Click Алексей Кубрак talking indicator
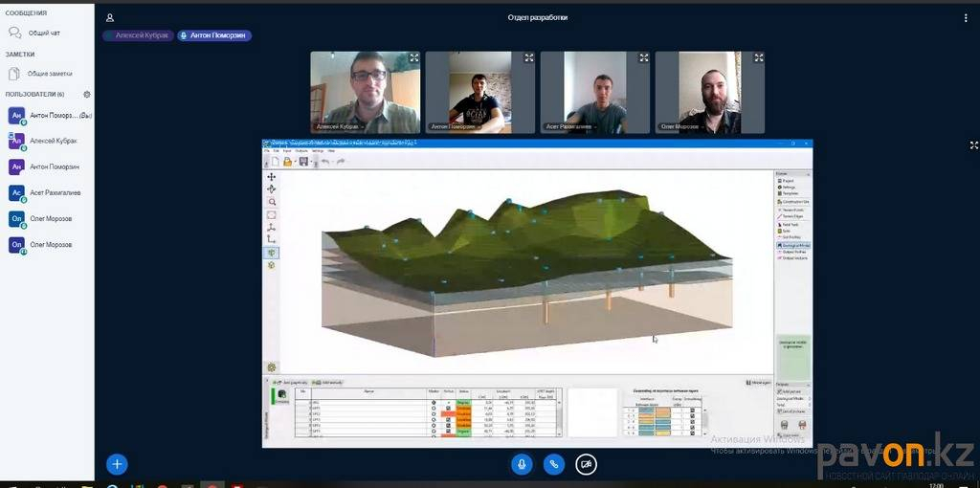This screenshot has height=488, width=980. [138, 35]
